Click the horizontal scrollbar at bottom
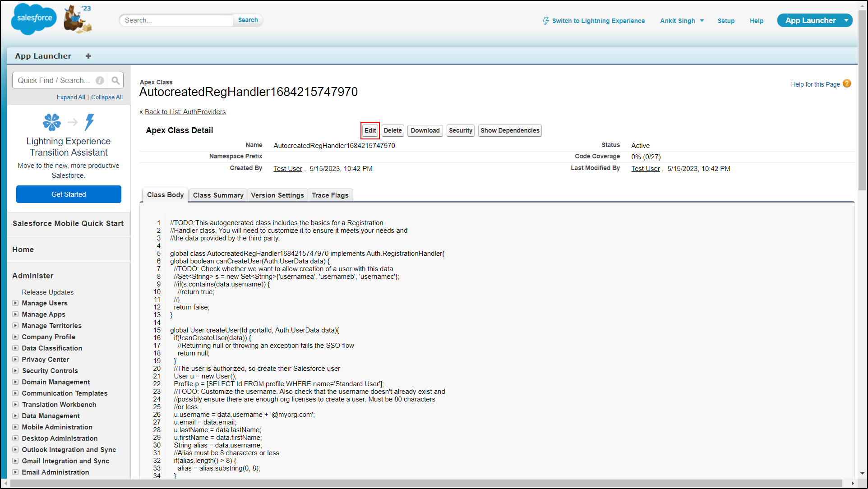Image resolution: width=868 pixels, height=489 pixels. click(x=426, y=483)
